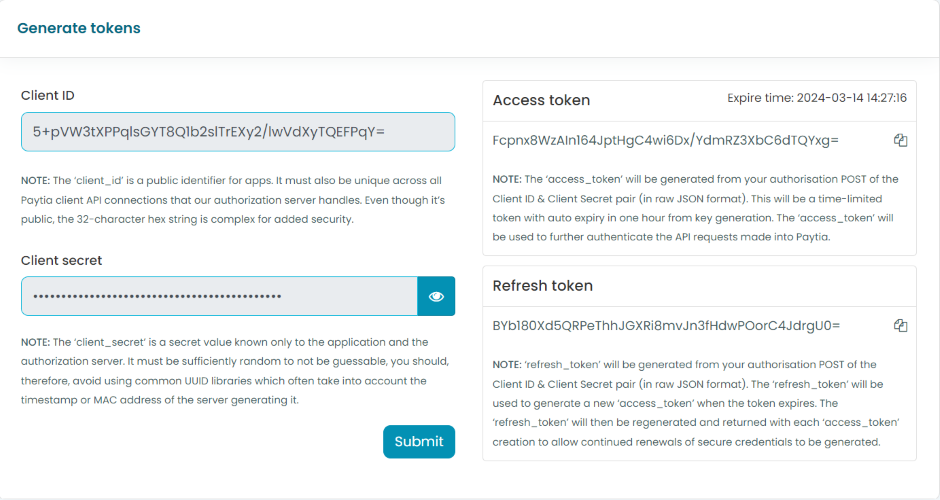The image size is (940, 500).
Task: Select the refresh token string BYb180Xd5QRPe...
Action: [666, 326]
